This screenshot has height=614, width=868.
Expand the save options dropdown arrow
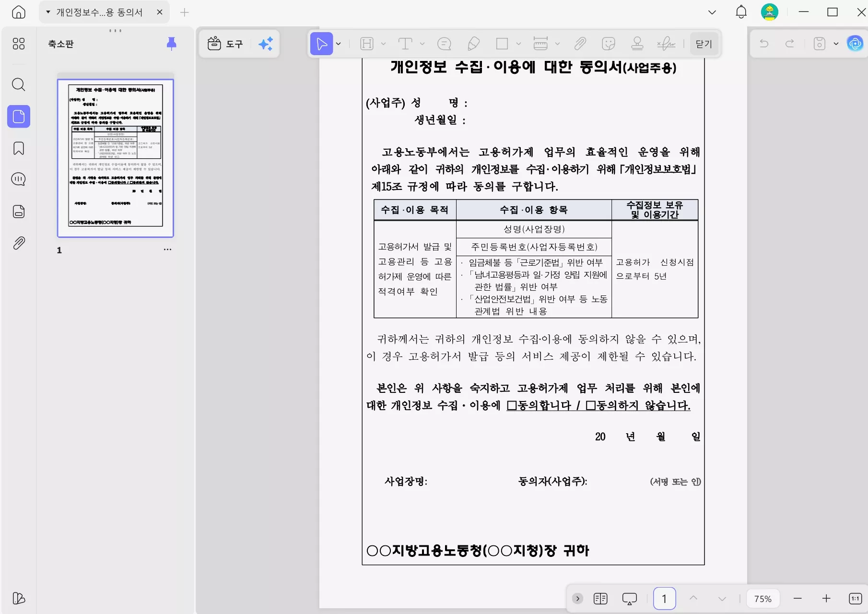(836, 44)
